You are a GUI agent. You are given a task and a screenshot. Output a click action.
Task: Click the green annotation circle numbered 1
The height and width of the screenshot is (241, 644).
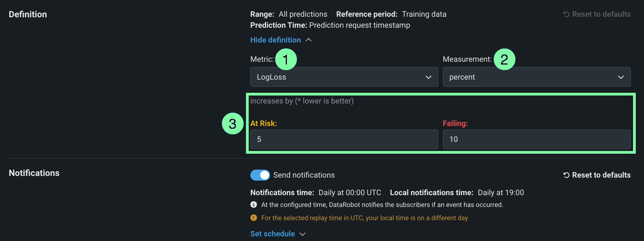pyautogui.click(x=286, y=59)
